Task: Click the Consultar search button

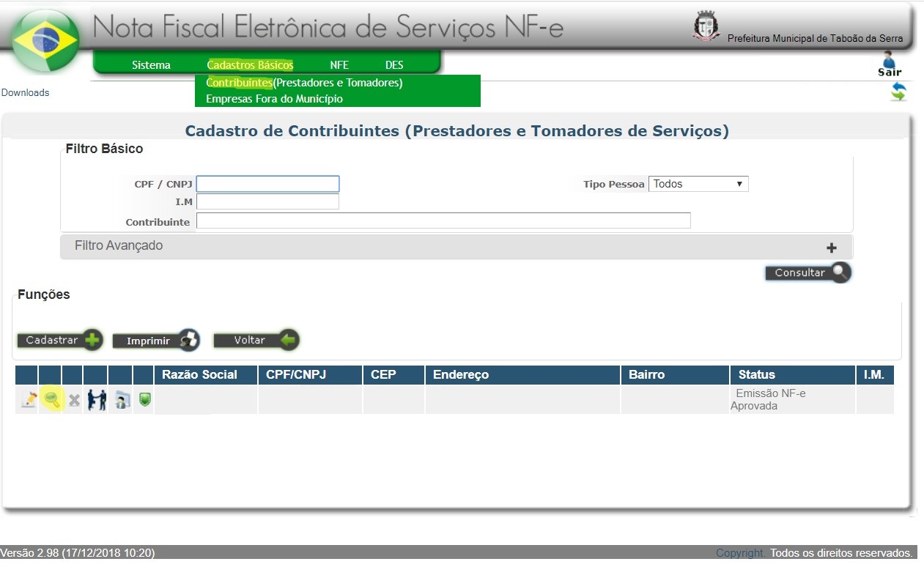Action: (x=808, y=273)
